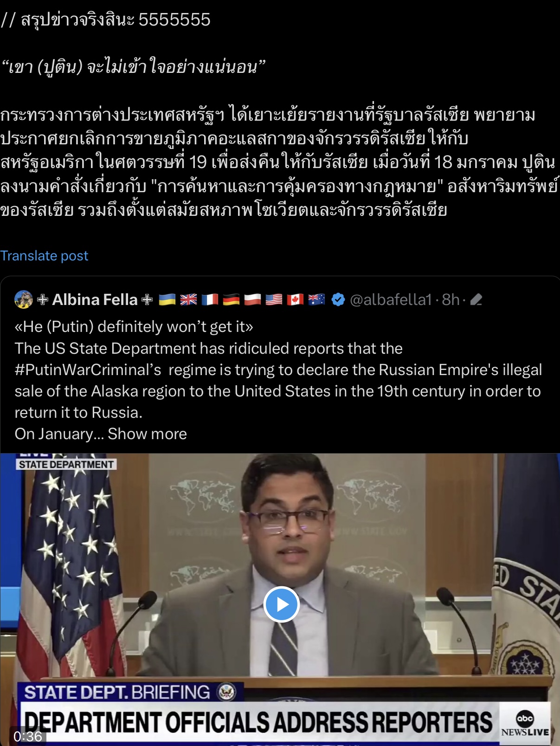Screen dimensions: 560x746
Task: Click the quoted tweet's English text
Action: [x=278, y=380]
